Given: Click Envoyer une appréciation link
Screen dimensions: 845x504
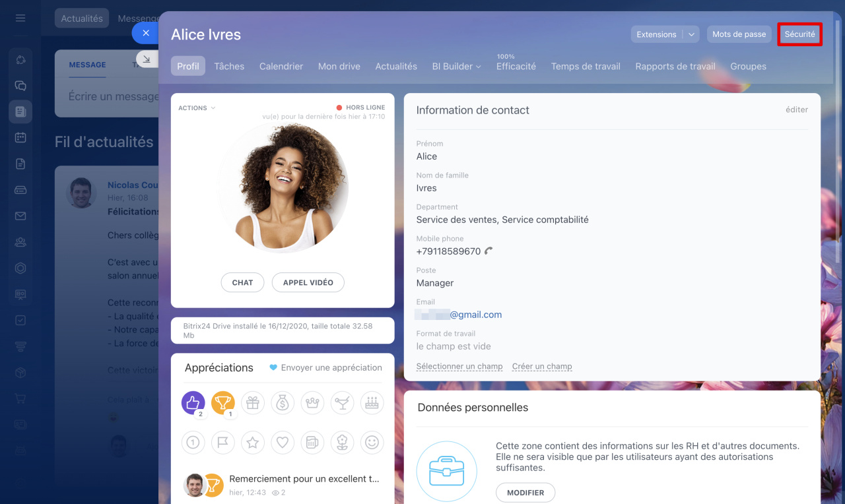Looking at the screenshot, I should tap(325, 367).
